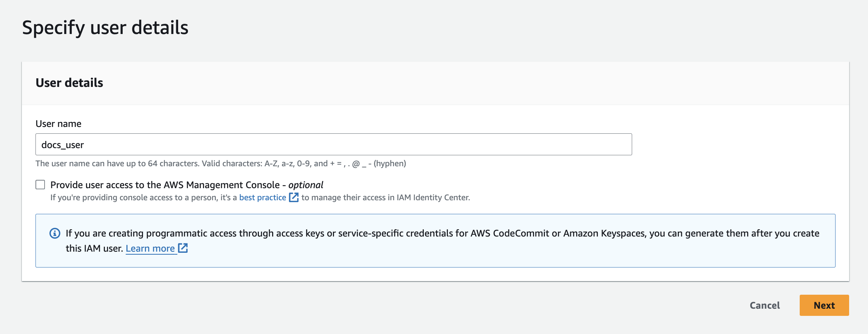Click the info circle icon in notice
Screen dimensions: 868x334
(55, 233)
